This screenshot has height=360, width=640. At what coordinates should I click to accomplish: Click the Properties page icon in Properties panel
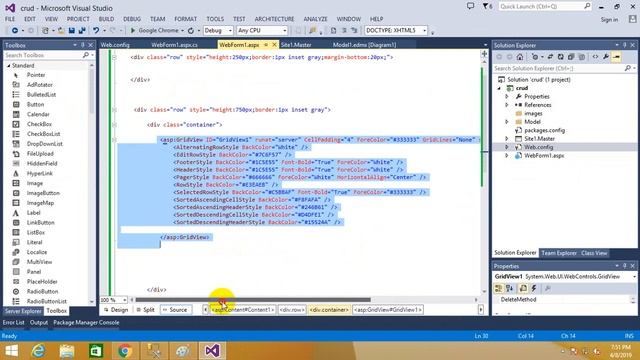tap(523, 289)
